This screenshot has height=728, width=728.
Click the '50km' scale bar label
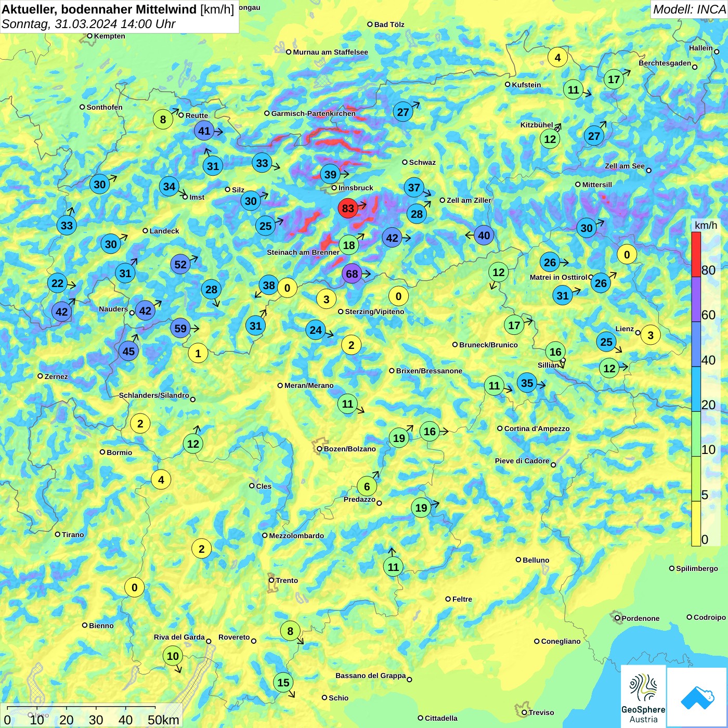[x=163, y=720]
